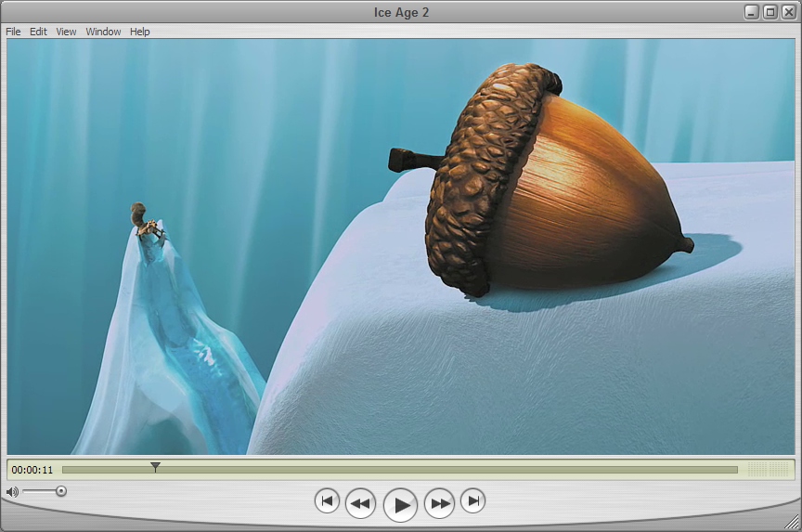Click the timeline scrubber bar
This screenshot has width=802, height=532.
click(399, 470)
